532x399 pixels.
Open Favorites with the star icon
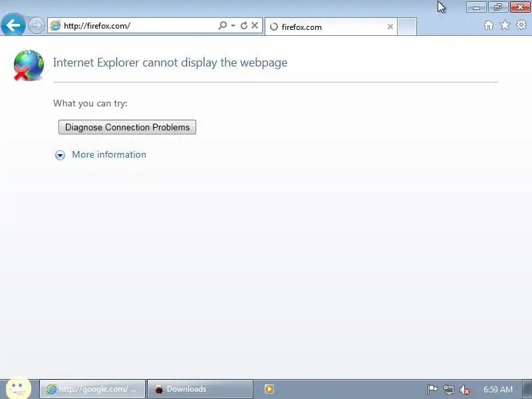coord(505,25)
